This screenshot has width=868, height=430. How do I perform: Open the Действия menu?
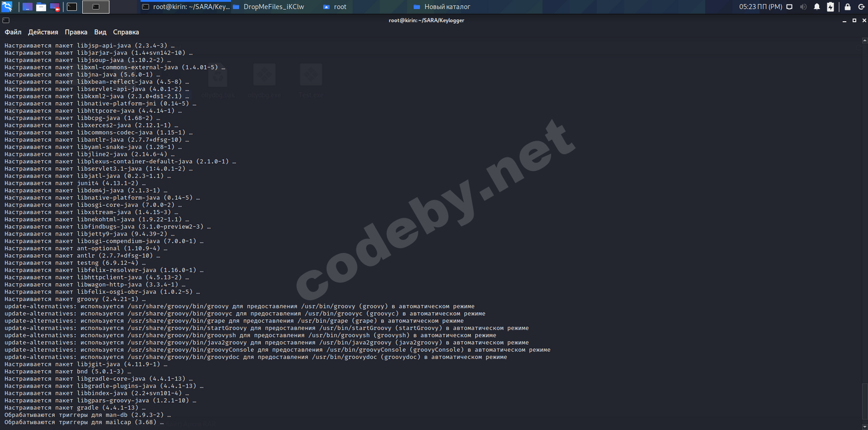[43, 32]
